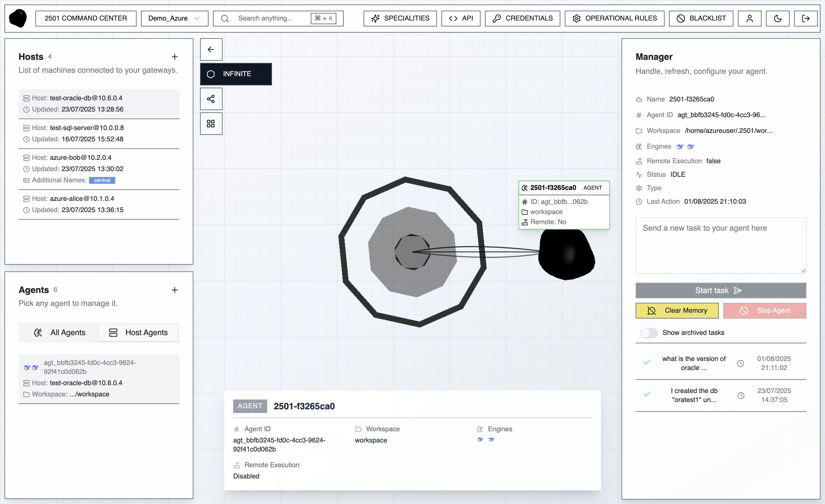The image size is (825, 504).
Task: Switch to dark mode moon icon
Action: coord(778,19)
